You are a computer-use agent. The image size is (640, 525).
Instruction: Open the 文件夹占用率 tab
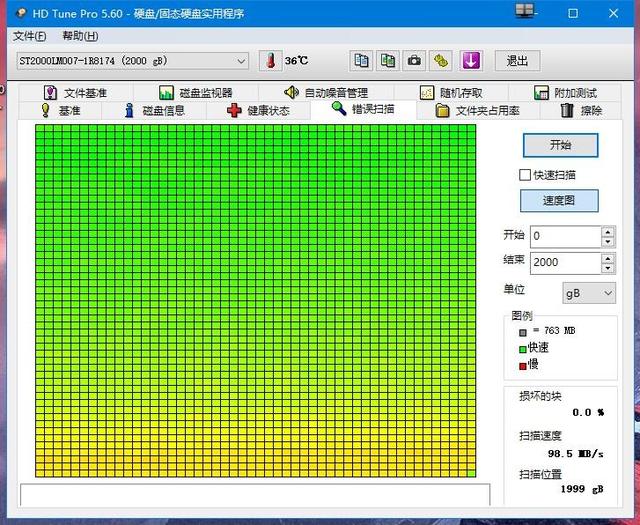click(x=478, y=111)
